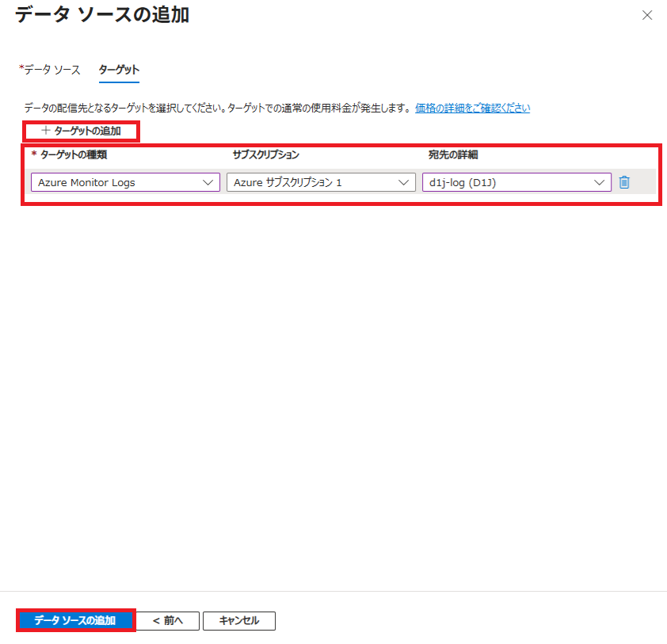Click the データ ソースの追加 panel title

point(102,14)
